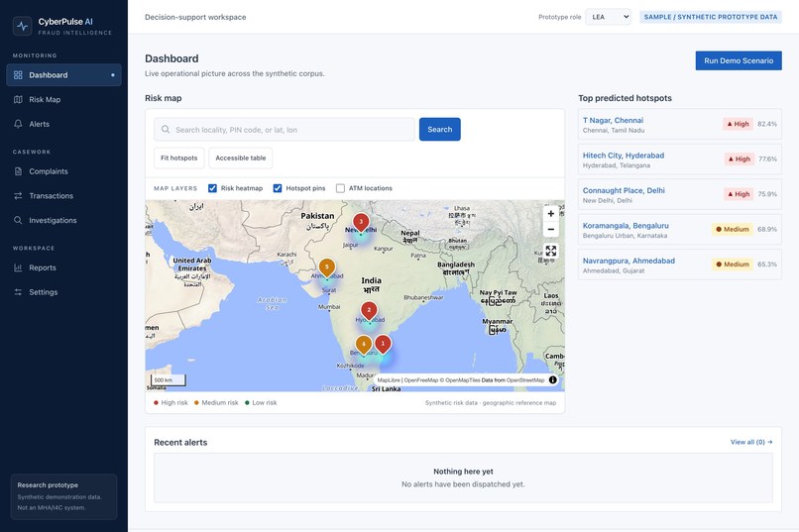The width and height of the screenshot is (799, 532).
Task: Open Koramangala, Bengaluru hotspot link
Action: tap(626, 226)
